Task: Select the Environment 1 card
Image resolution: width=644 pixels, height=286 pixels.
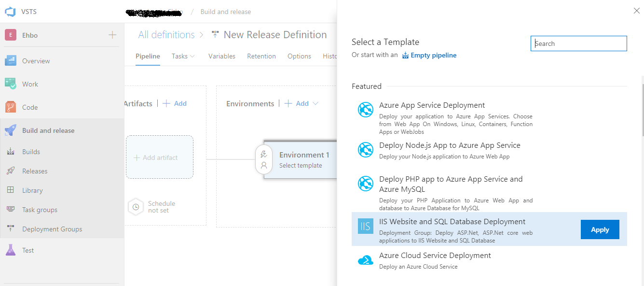Action: [300, 160]
